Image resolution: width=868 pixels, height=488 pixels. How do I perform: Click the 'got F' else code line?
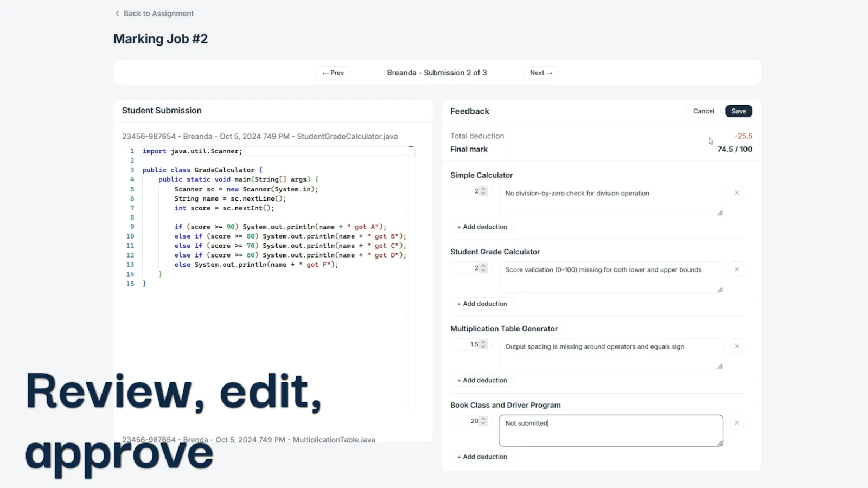coord(256,265)
